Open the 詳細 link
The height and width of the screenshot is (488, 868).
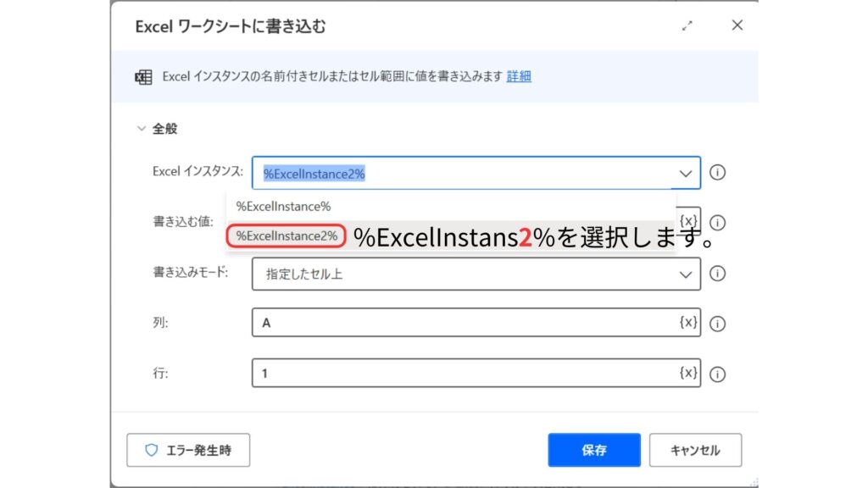click(519, 76)
